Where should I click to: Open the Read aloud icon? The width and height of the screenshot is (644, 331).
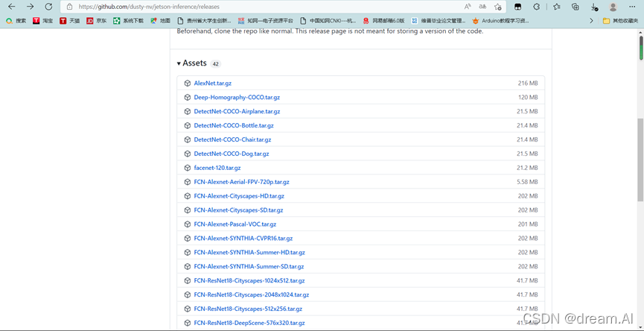tap(468, 7)
